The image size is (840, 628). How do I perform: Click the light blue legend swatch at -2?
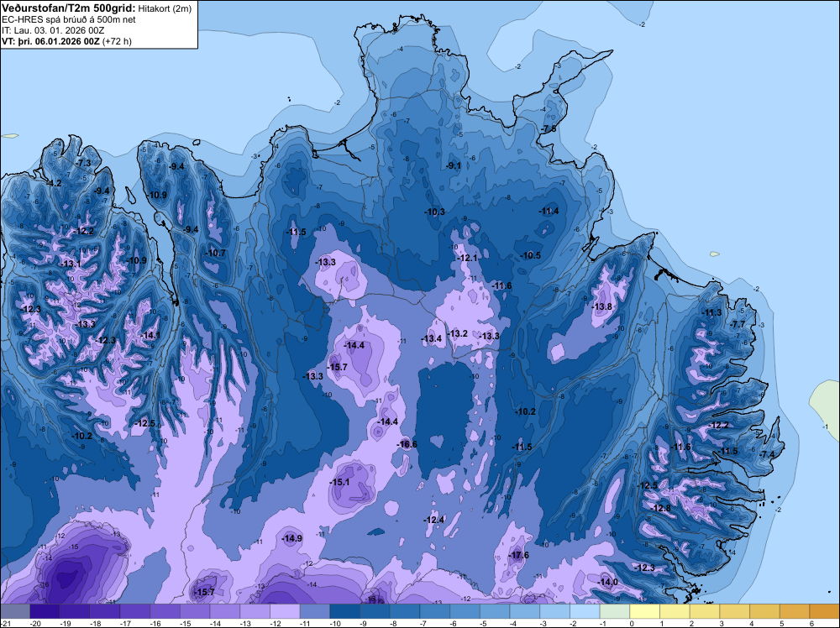point(585,611)
